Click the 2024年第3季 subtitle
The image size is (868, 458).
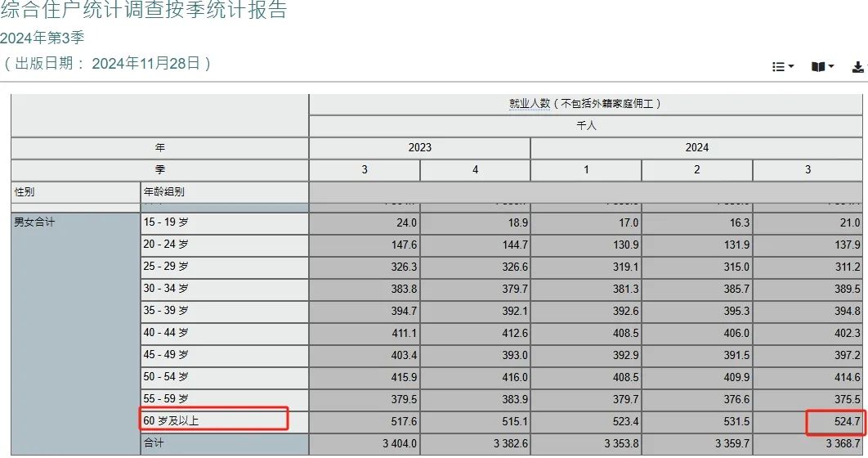click(x=43, y=38)
